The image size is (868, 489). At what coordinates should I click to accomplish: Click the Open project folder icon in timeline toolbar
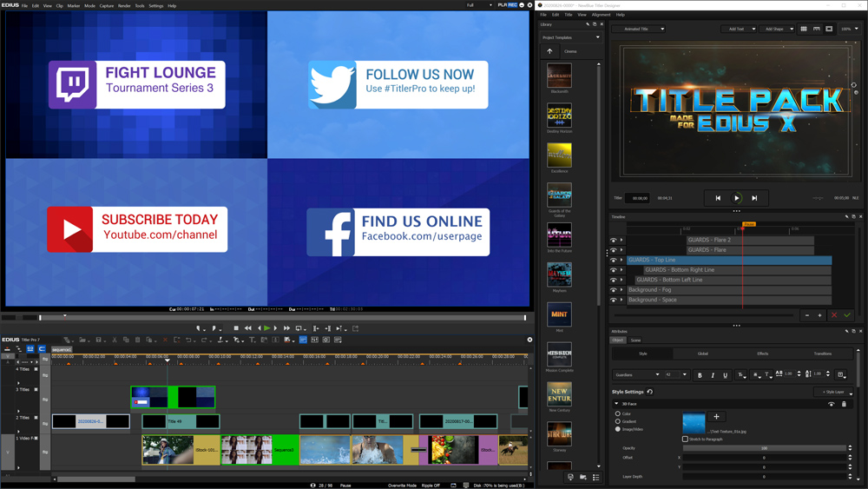click(x=82, y=340)
